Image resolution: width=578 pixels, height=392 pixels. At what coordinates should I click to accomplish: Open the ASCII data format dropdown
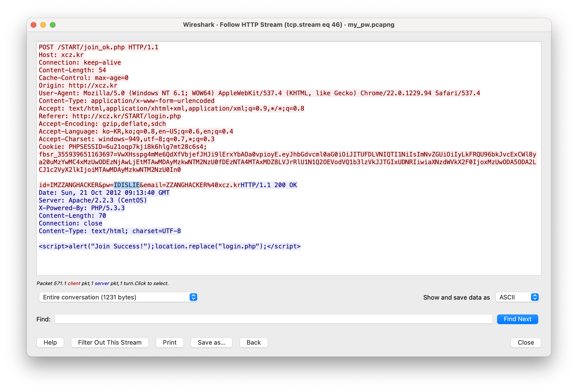517,297
